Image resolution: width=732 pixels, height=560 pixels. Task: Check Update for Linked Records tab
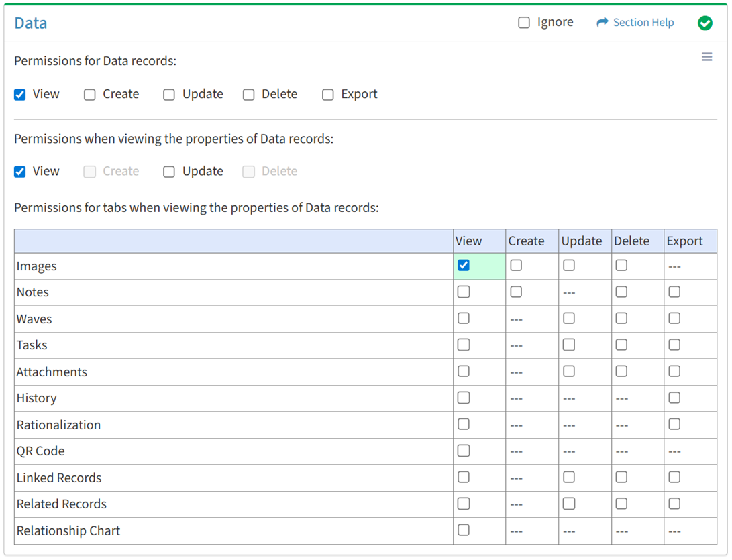click(x=569, y=477)
